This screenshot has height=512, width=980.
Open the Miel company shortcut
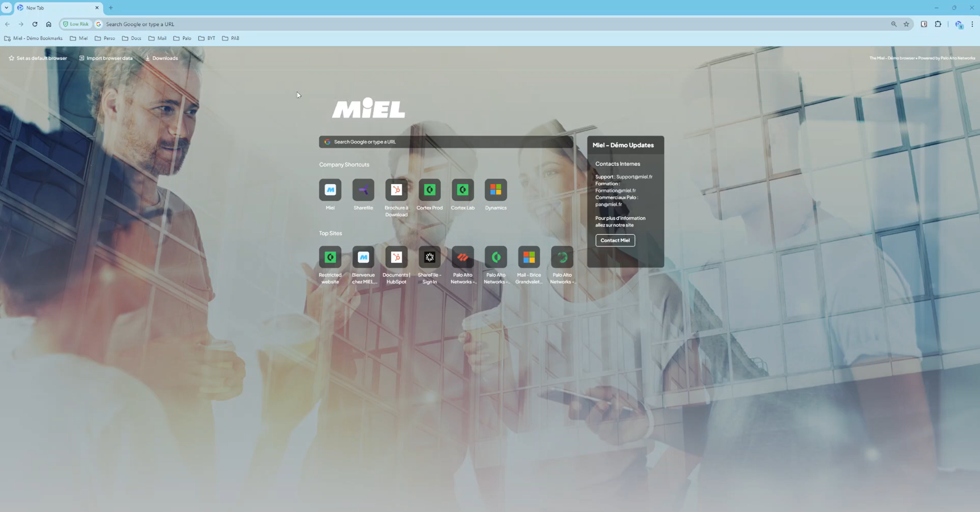point(329,190)
